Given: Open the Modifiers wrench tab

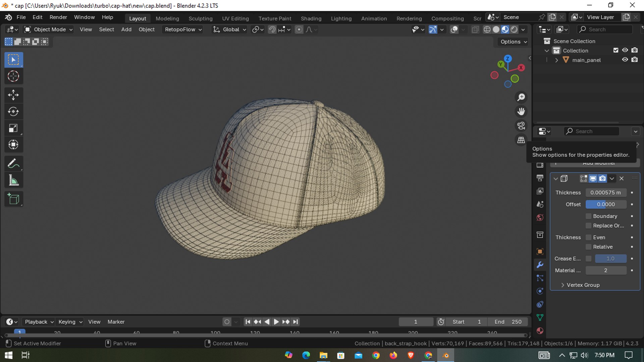Looking at the screenshot, I should click(x=540, y=265).
